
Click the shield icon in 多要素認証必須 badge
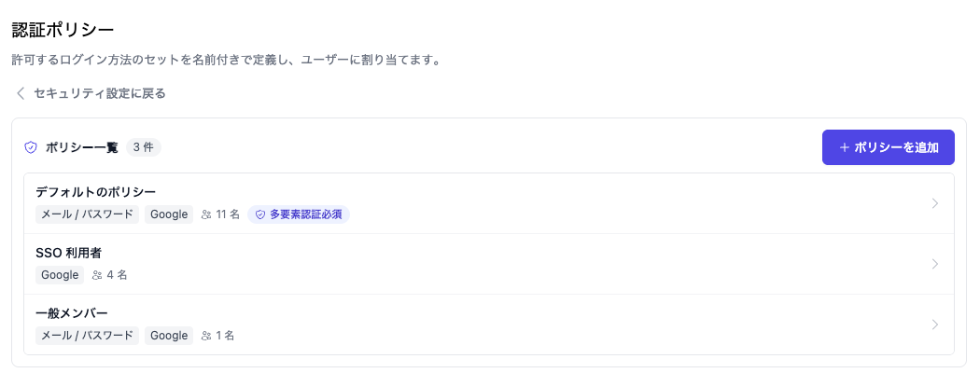pyautogui.click(x=260, y=214)
